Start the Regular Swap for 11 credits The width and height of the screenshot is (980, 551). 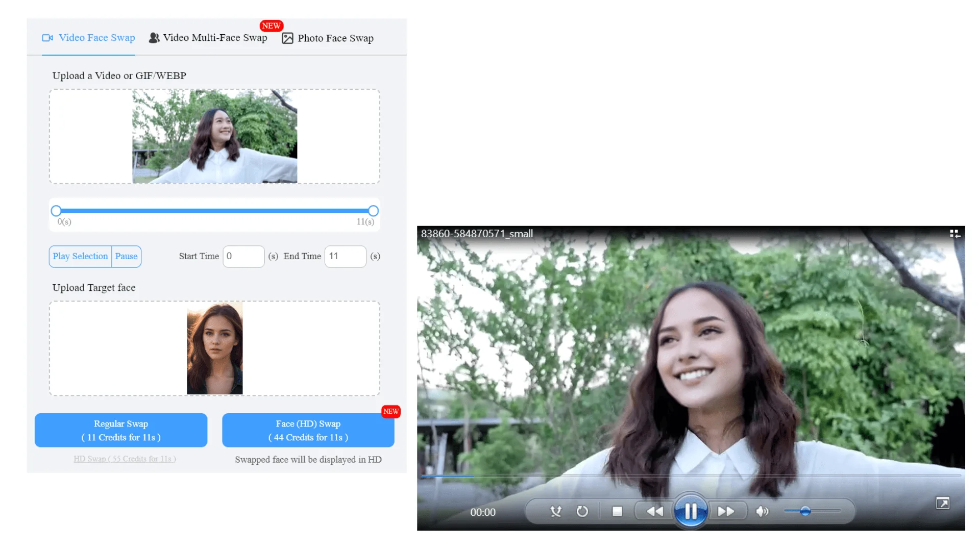click(121, 430)
